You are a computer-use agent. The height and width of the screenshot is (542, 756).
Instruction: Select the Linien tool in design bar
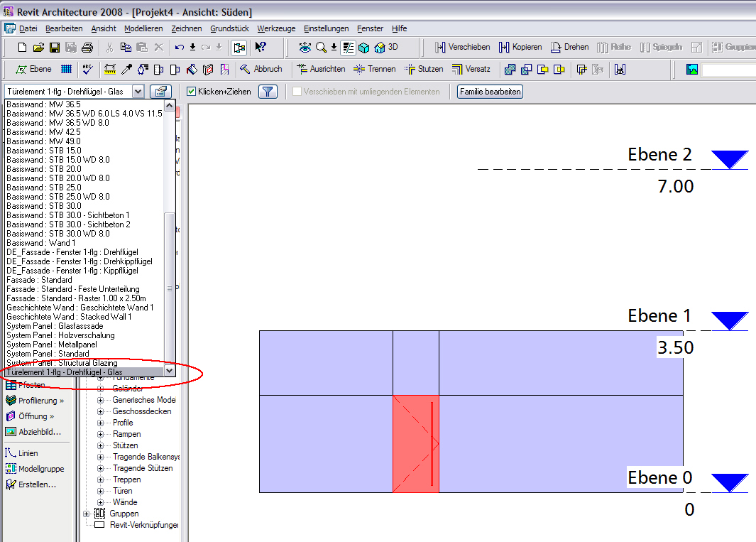click(x=22, y=453)
